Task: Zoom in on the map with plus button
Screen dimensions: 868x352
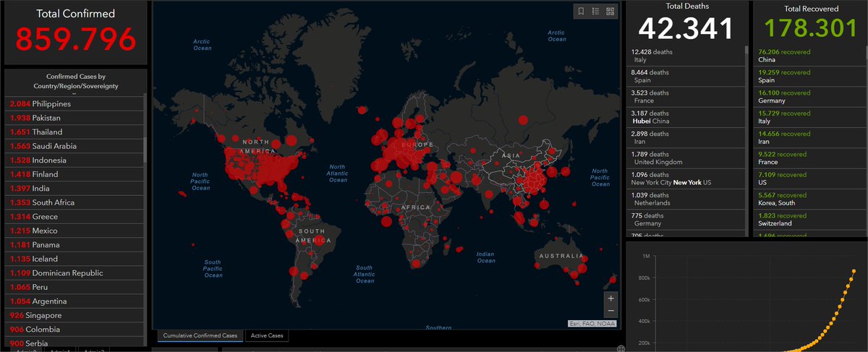Action: (x=611, y=298)
